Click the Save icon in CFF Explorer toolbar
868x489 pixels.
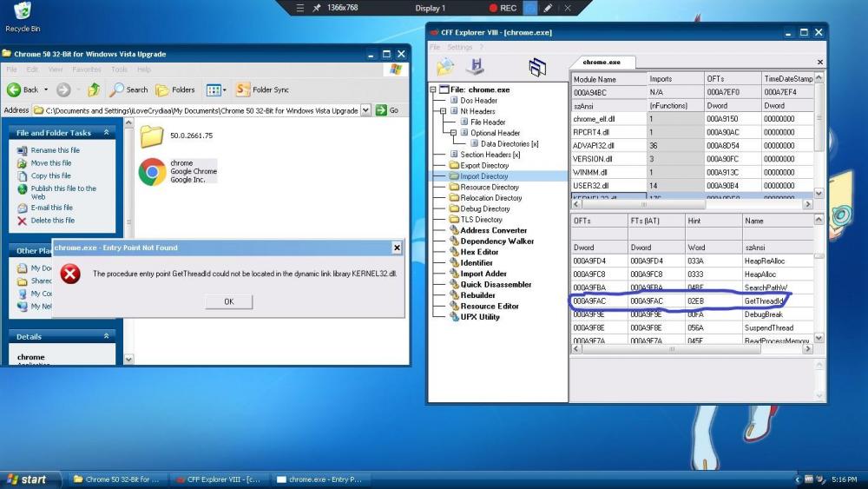[475, 67]
